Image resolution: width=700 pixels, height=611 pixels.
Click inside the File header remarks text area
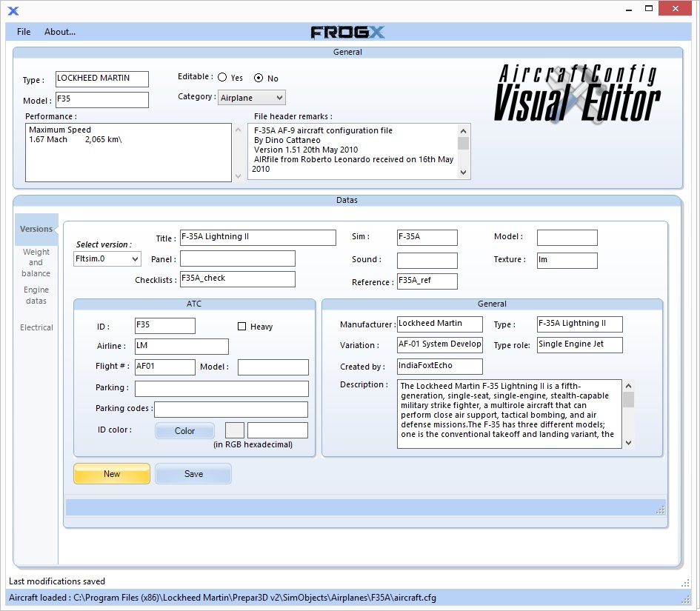pyautogui.click(x=353, y=151)
